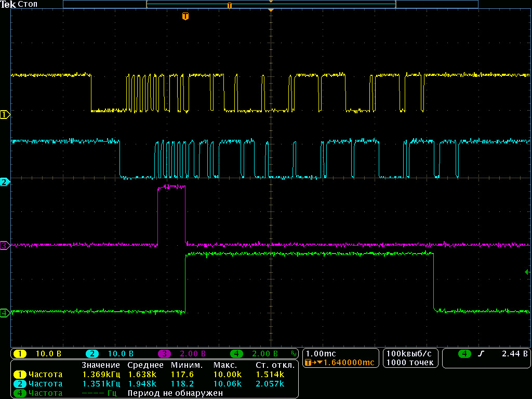Click the Стоп acquisition status label
This screenshot has height=399, width=532.
tap(28, 4)
